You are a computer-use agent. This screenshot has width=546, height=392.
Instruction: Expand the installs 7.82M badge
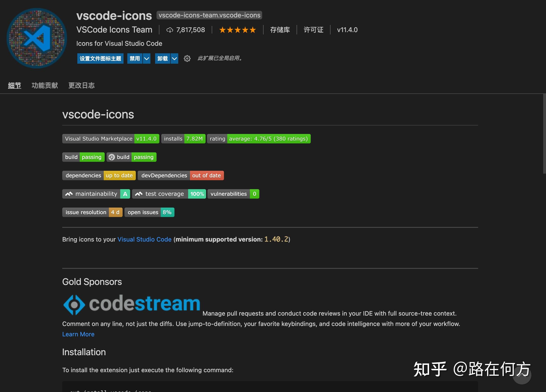pos(183,139)
